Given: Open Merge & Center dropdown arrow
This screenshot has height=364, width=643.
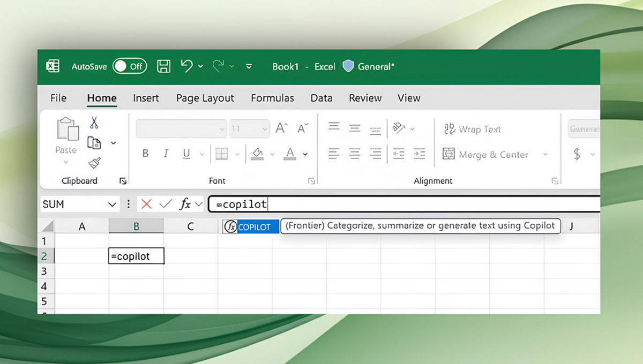Looking at the screenshot, I should click(545, 155).
